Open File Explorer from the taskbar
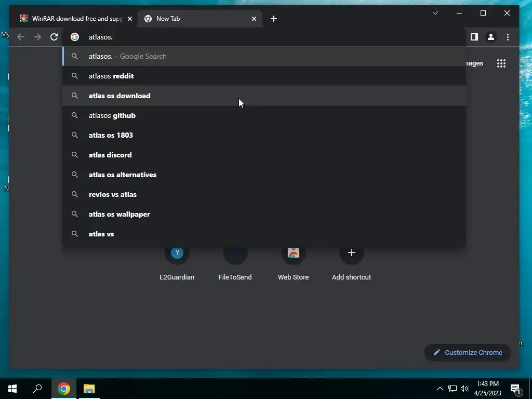This screenshot has height=399, width=532. [89, 389]
